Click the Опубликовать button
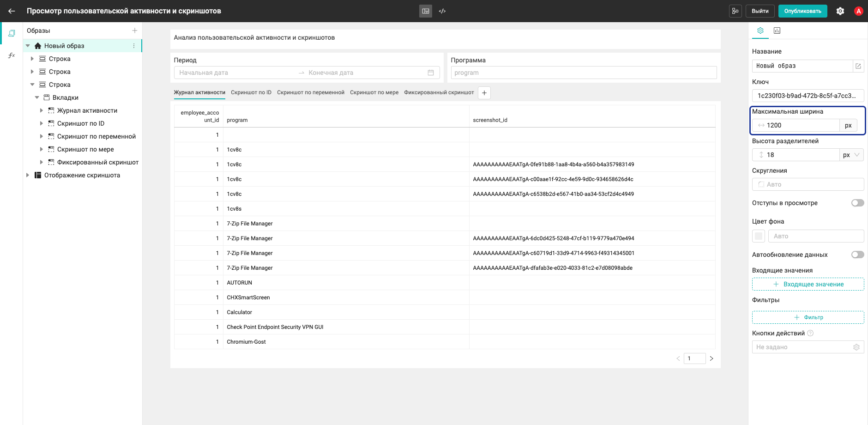Image resolution: width=868 pixels, height=425 pixels. pyautogui.click(x=803, y=11)
